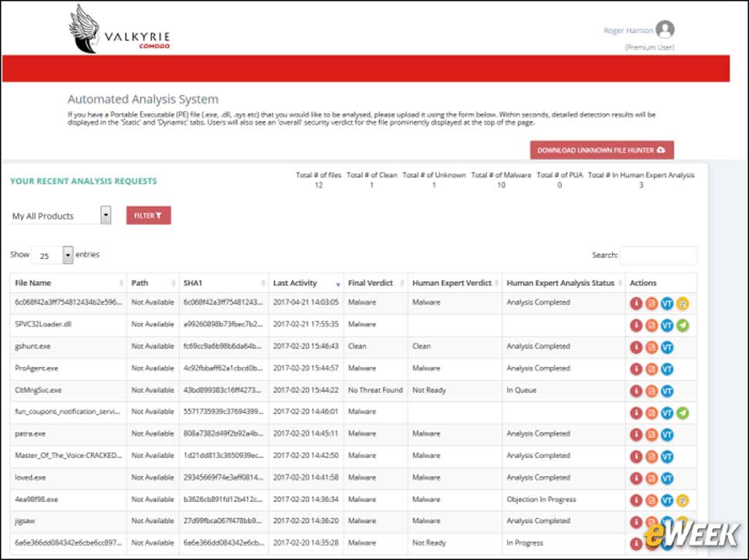749x560 pixels.
Task: Select the loved.exe file name
Action: 31,477
